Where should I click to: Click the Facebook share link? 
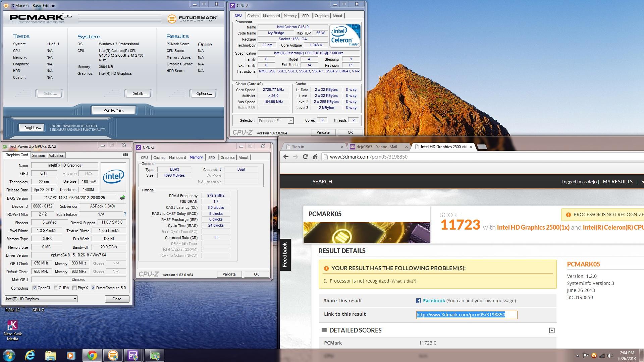click(x=434, y=301)
